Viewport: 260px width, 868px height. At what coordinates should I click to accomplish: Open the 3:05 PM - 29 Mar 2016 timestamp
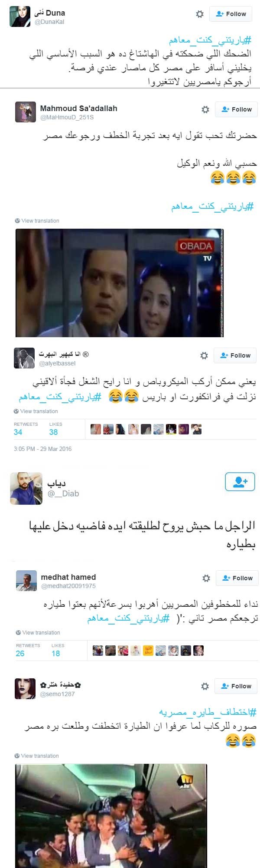coord(42,449)
